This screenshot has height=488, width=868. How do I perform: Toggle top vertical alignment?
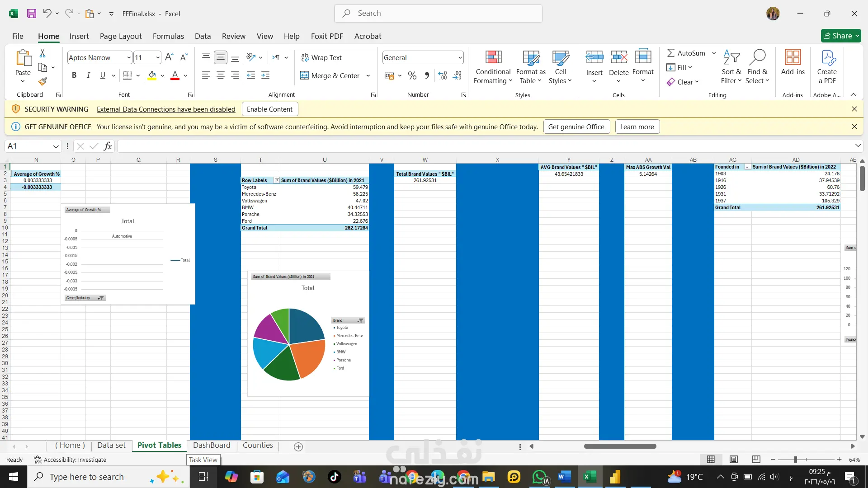coord(206,57)
